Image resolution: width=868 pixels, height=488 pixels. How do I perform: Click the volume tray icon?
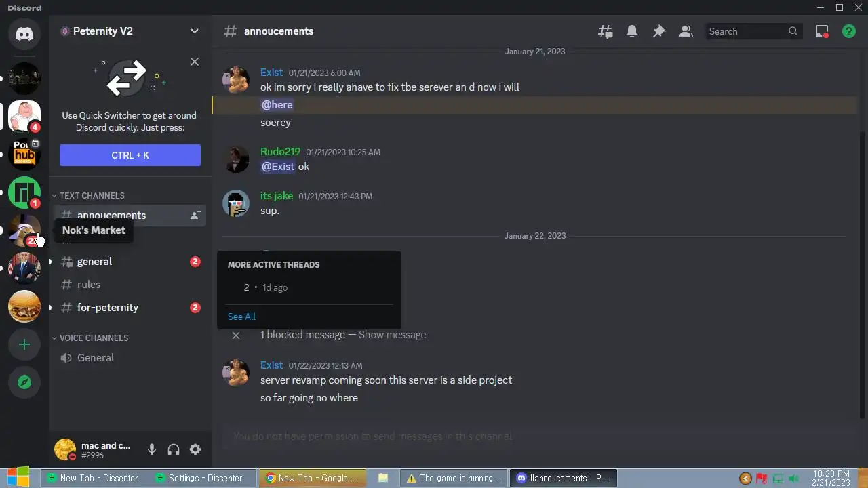point(793,479)
